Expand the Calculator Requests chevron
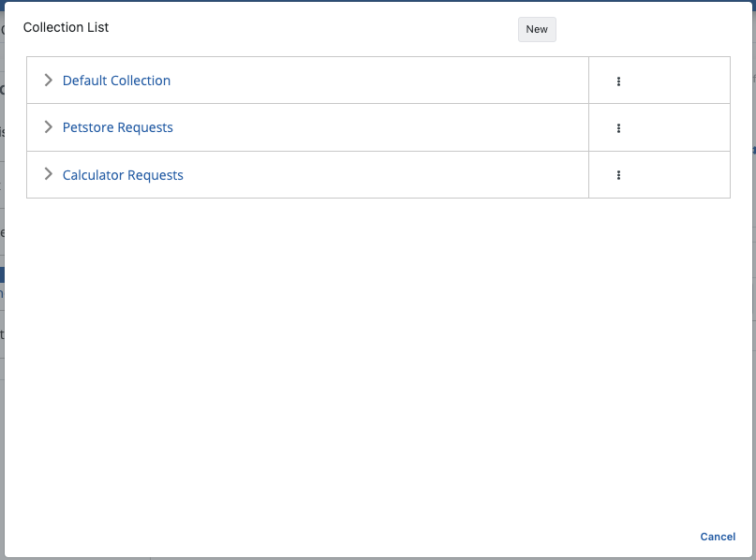Screen dimensions: 756x560 coord(49,175)
